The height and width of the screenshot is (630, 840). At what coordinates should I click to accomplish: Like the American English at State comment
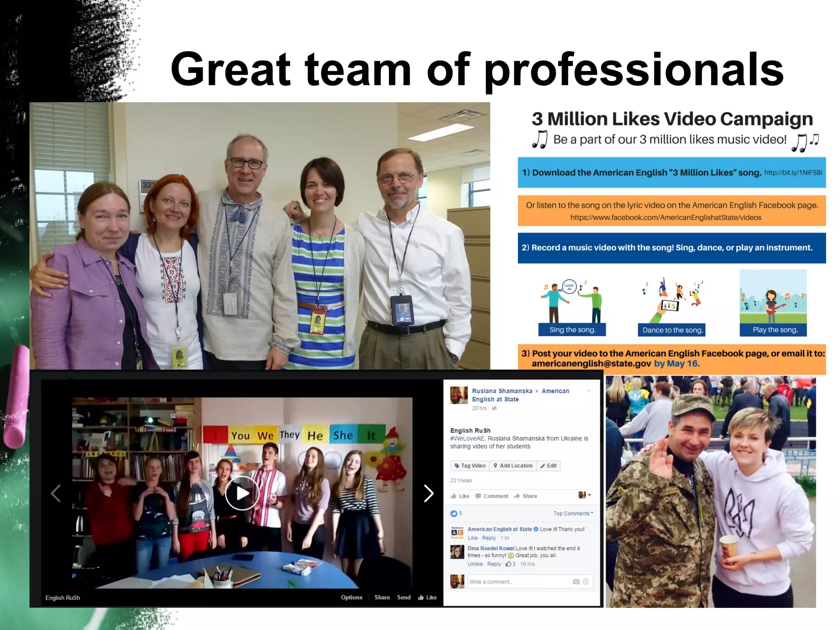(x=472, y=538)
